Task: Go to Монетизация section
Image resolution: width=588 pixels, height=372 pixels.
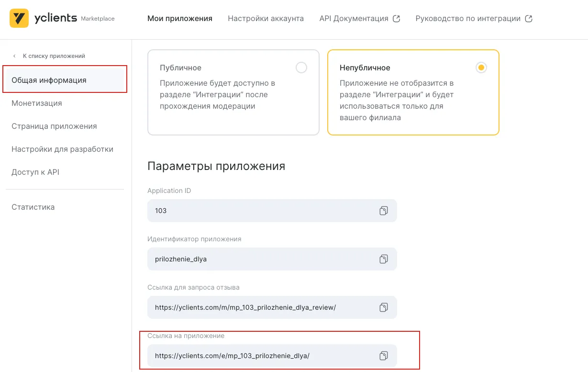Action: click(x=37, y=103)
